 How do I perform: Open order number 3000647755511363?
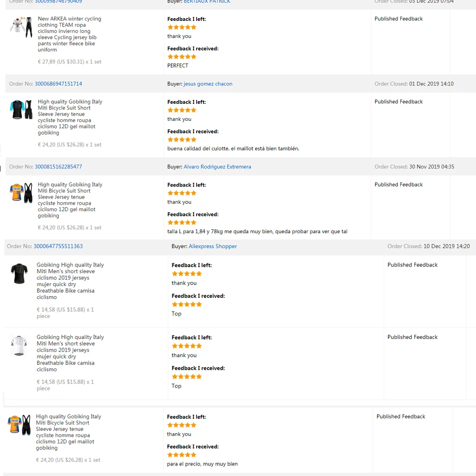click(58, 247)
